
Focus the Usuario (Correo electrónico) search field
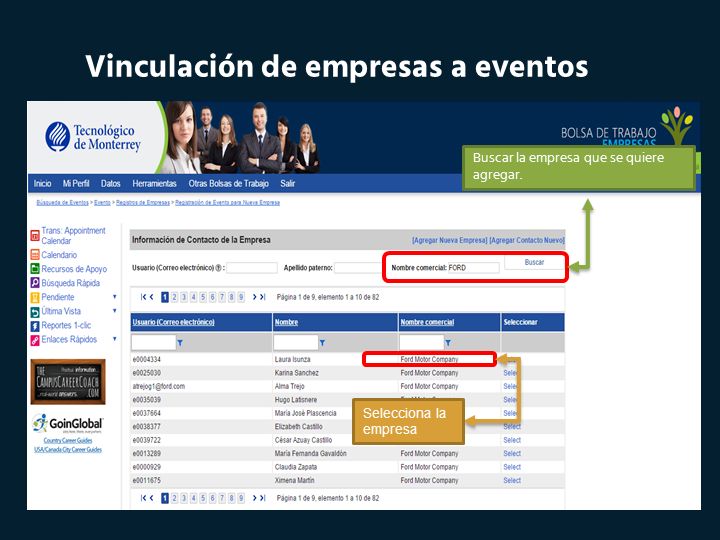click(252, 268)
